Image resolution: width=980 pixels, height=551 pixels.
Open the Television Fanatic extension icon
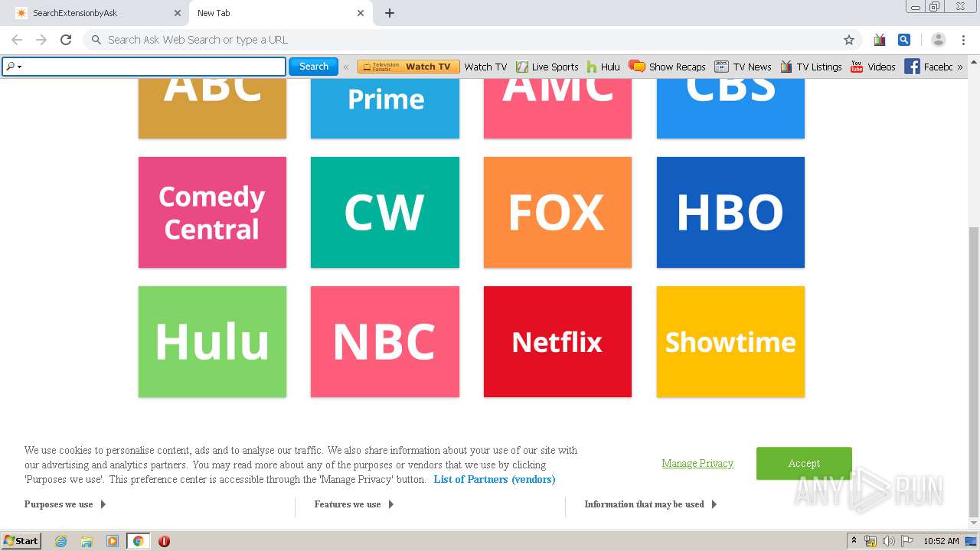coord(879,40)
